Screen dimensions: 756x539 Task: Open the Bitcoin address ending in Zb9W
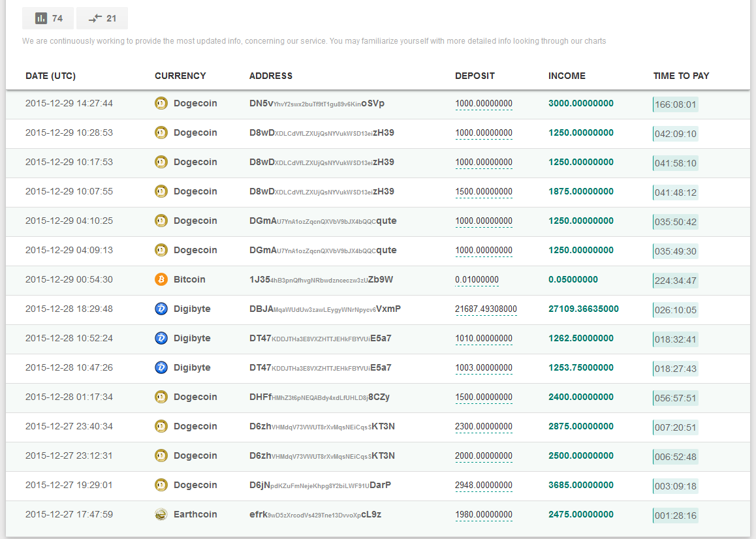321,279
